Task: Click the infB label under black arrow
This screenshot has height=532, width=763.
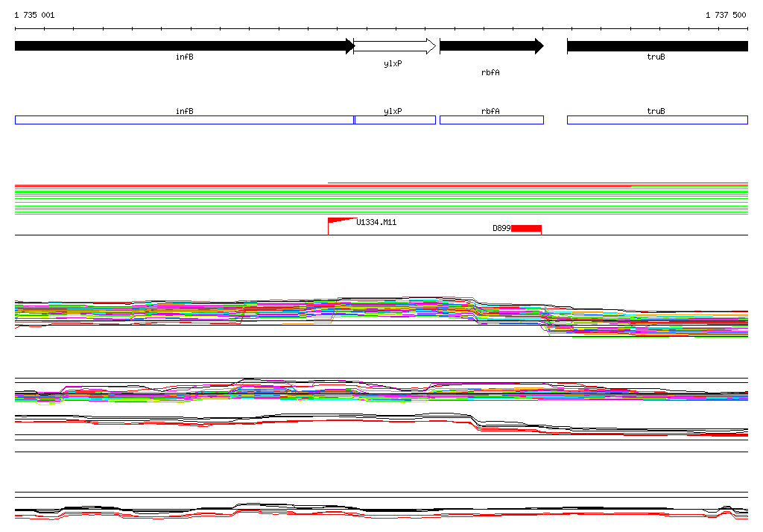Action: [x=185, y=57]
